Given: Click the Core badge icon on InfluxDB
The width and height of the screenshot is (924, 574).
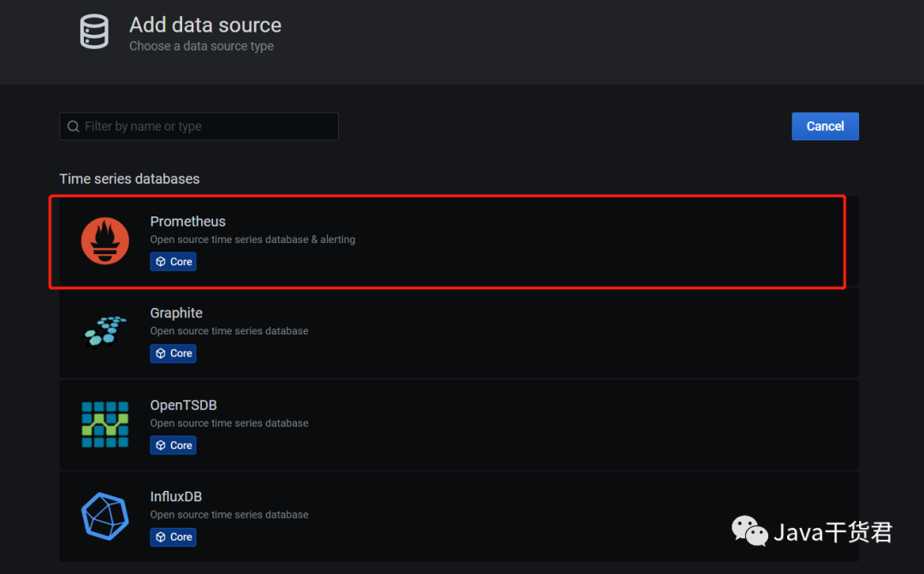Looking at the screenshot, I should coord(160,537).
